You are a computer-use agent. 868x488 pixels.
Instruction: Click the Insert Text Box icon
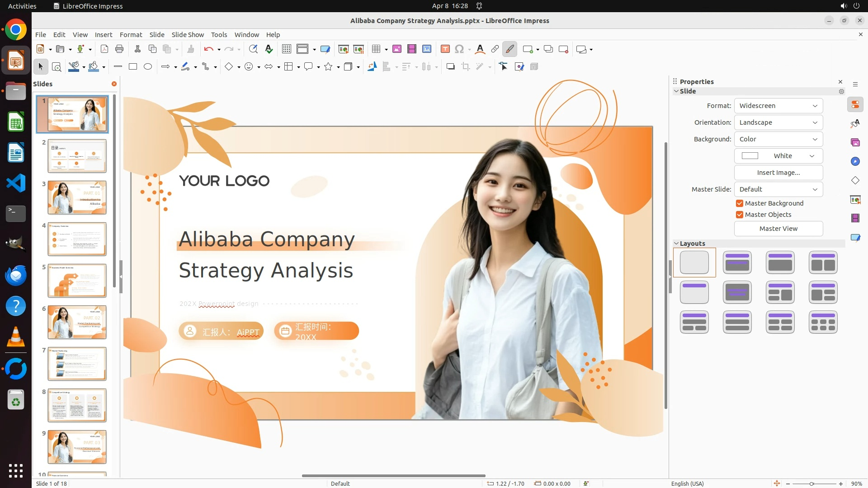[445, 49]
